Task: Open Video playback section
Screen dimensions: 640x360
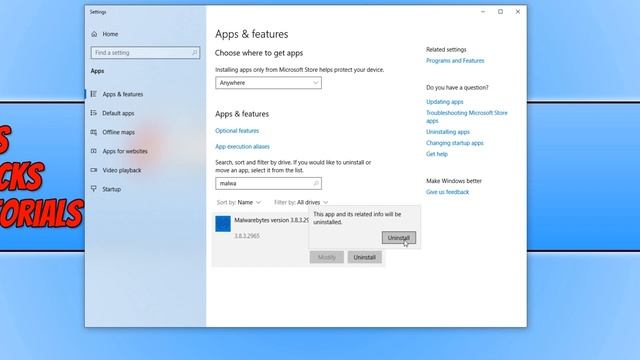Action: pos(122,170)
